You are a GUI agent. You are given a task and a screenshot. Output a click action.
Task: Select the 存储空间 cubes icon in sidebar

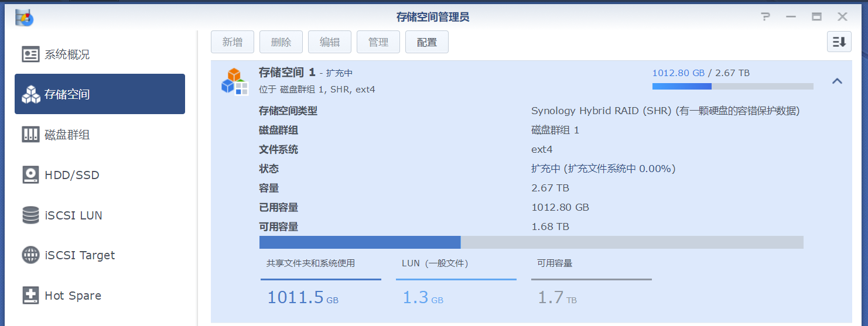pos(30,94)
